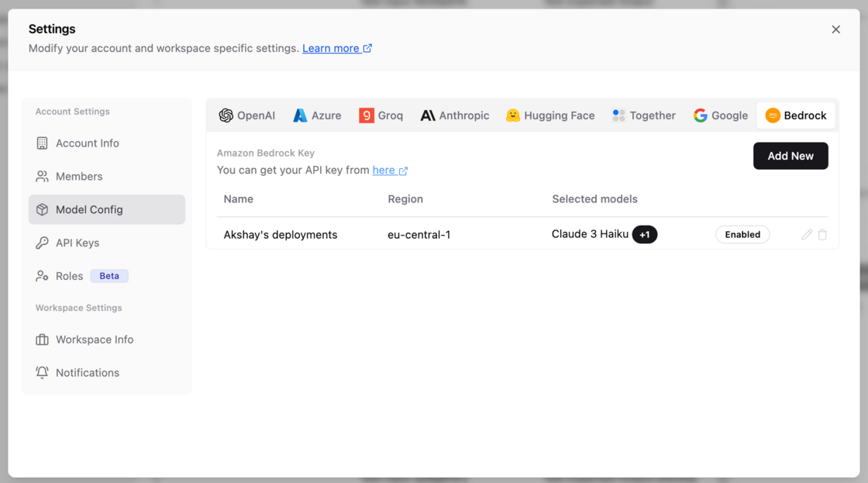
Task: Click the trash delete icon for Akshay's deployments
Action: (x=822, y=235)
